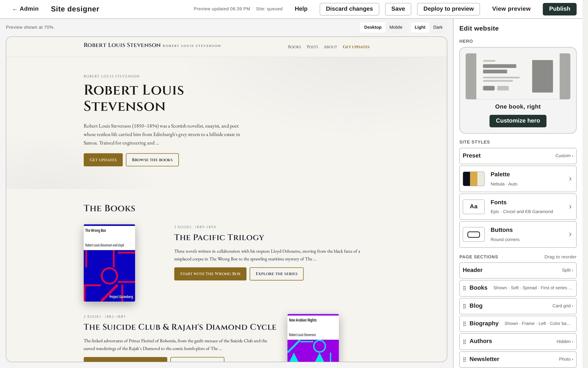Save the site changes
This screenshot has height=368, width=588.
(398, 9)
